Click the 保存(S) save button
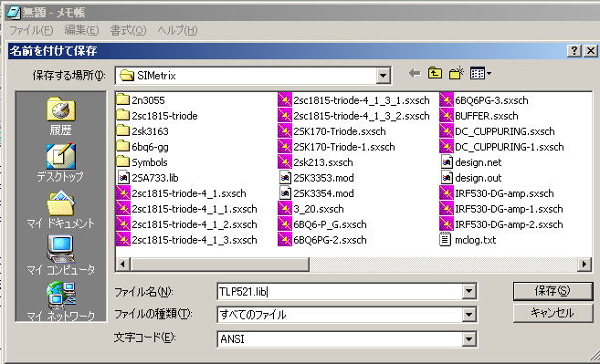600x364 pixels. point(553,291)
